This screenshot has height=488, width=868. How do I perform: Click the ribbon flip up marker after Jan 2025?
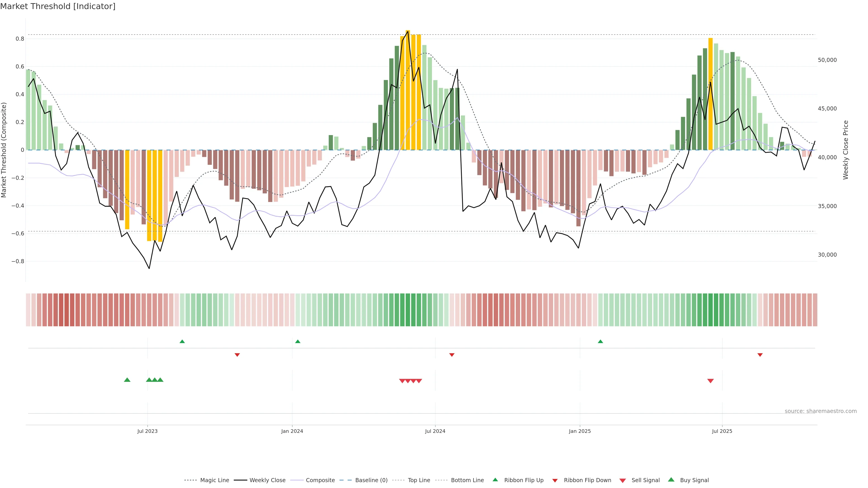point(600,342)
